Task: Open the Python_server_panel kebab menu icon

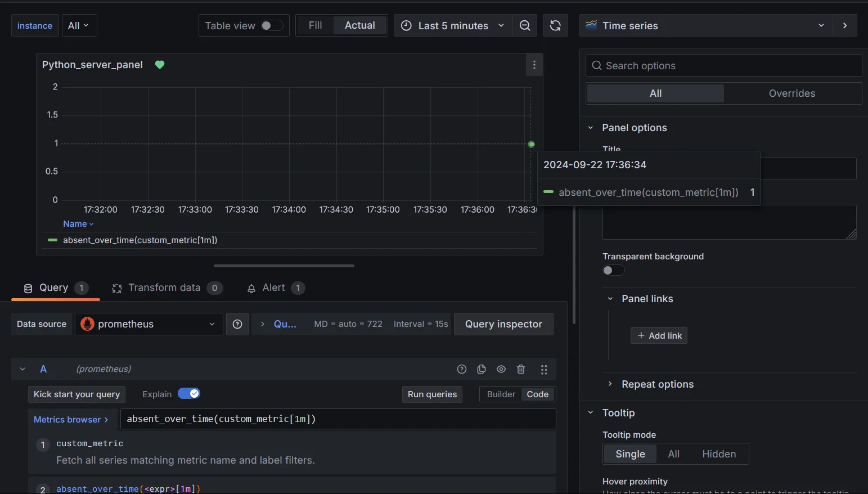Action: point(534,65)
